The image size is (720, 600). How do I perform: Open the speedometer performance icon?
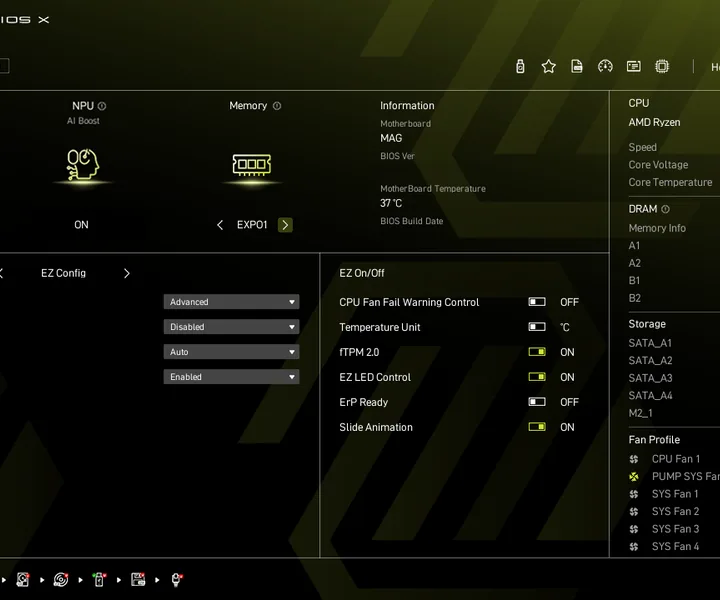(605, 67)
